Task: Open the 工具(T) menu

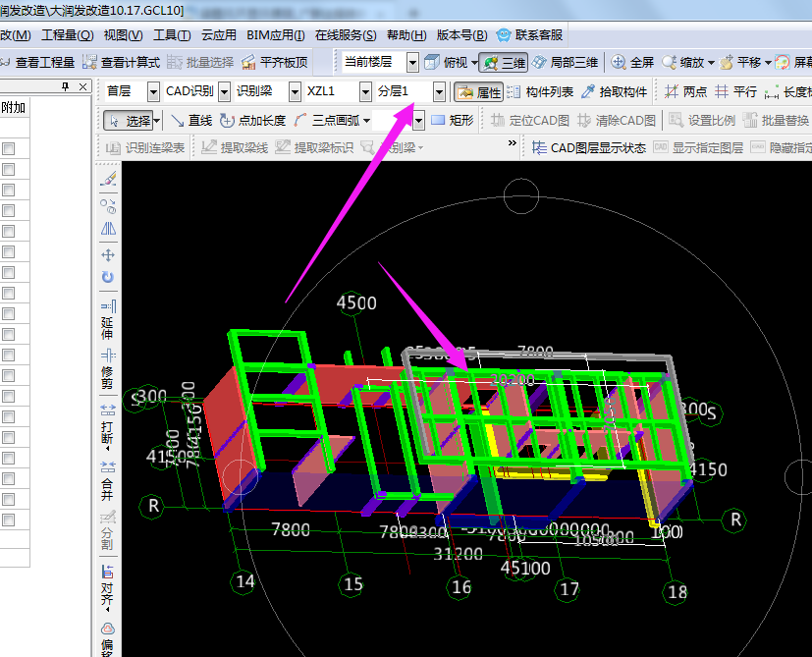Action: coord(172,34)
